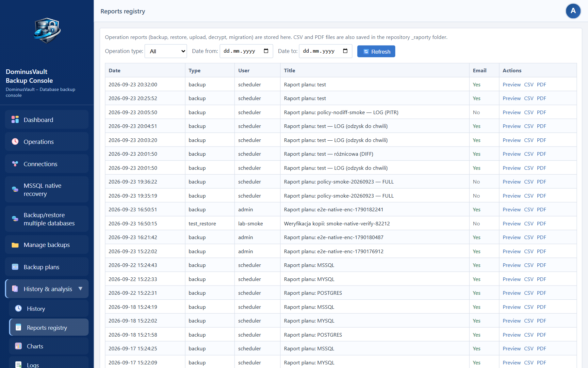Open the Date to calendar picker icon

click(x=345, y=51)
